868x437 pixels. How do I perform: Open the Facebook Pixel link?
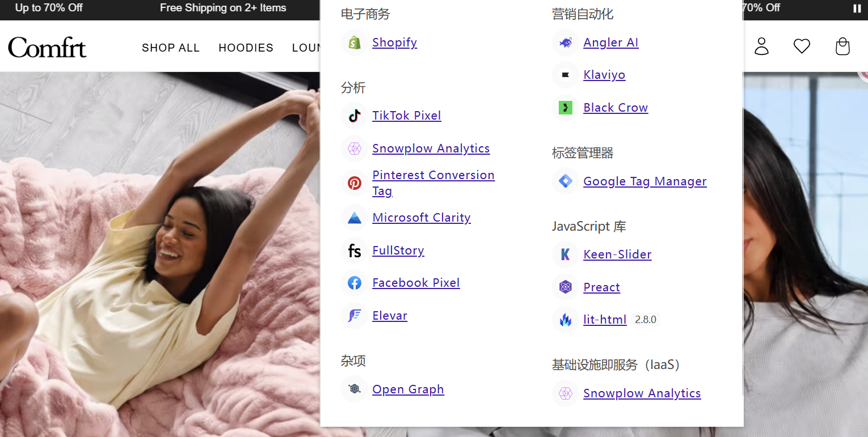[416, 283]
